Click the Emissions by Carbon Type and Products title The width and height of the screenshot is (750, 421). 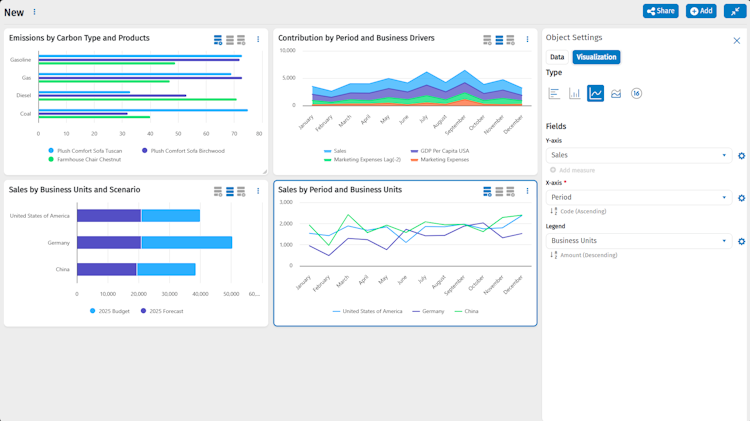(x=79, y=38)
